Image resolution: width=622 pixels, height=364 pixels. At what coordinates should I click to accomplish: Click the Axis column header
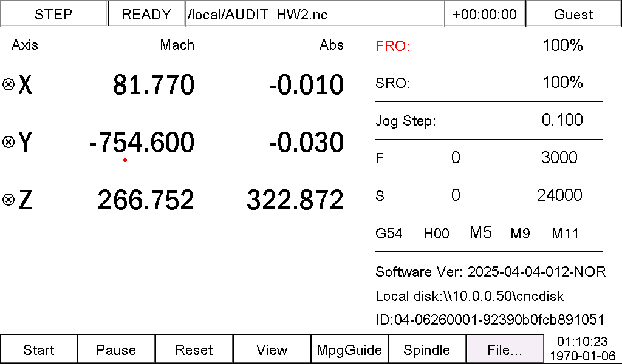[25, 45]
